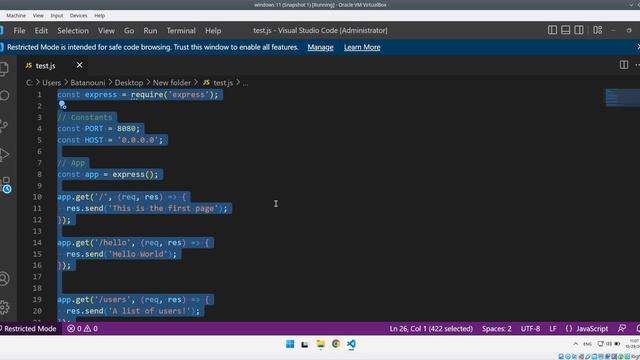Open the New folder breadcrumb dropdown
This screenshot has width=640, height=360.
172,82
